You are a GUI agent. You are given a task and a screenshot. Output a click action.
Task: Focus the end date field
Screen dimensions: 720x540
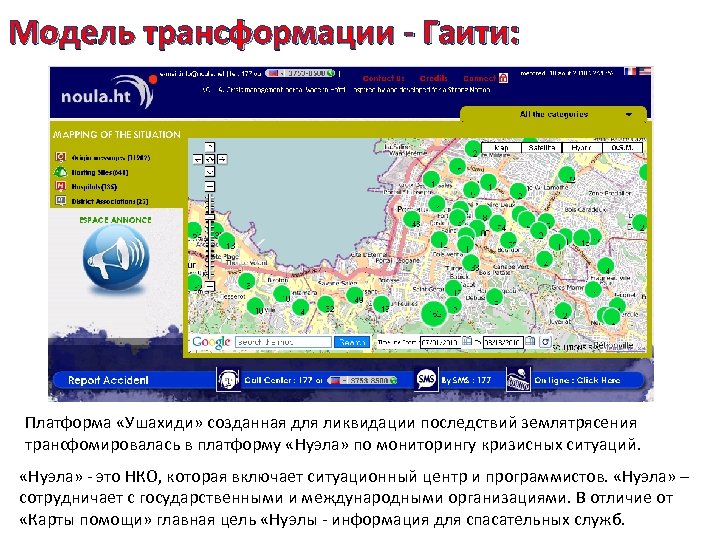pos(503,342)
